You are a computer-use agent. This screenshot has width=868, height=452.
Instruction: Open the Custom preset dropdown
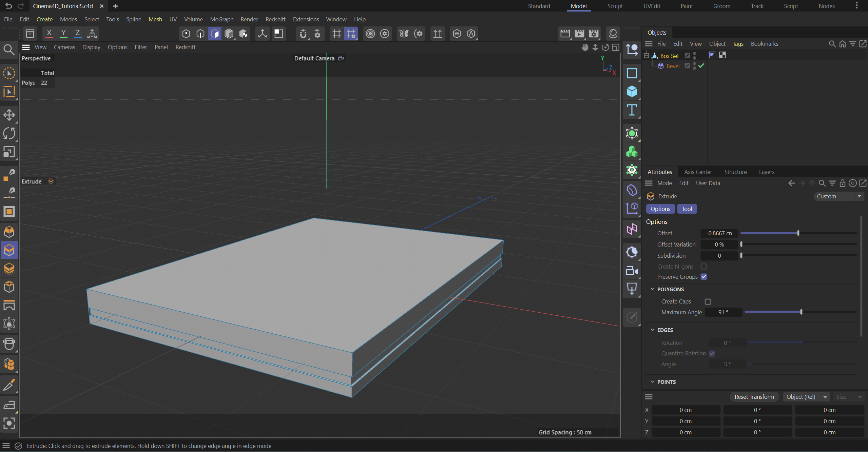pyautogui.click(x=838, y=196)
